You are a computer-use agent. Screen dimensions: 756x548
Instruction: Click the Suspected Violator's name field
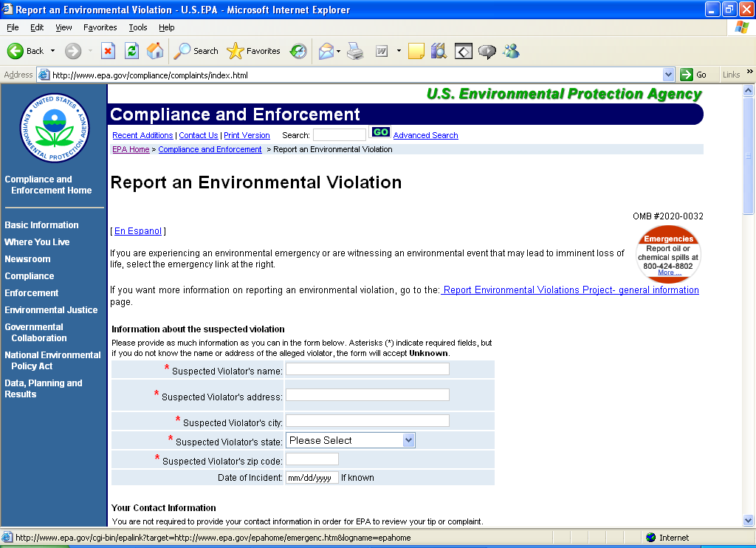pyautogui.click(x=368, y=369)
